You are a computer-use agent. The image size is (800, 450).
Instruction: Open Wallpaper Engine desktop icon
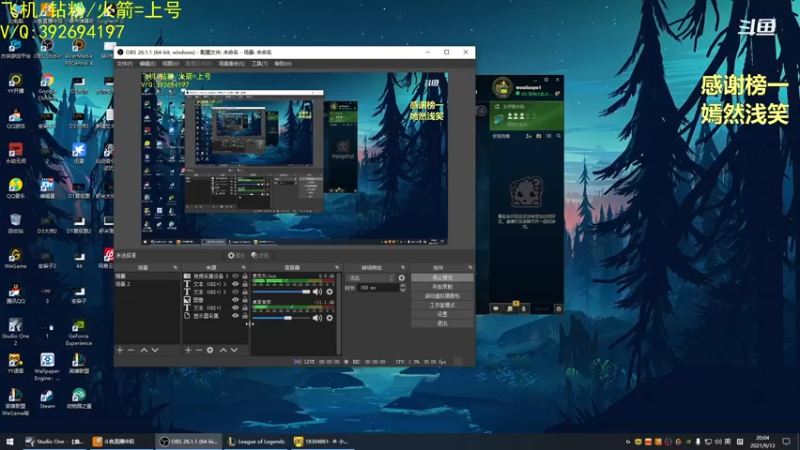point(47,367)
